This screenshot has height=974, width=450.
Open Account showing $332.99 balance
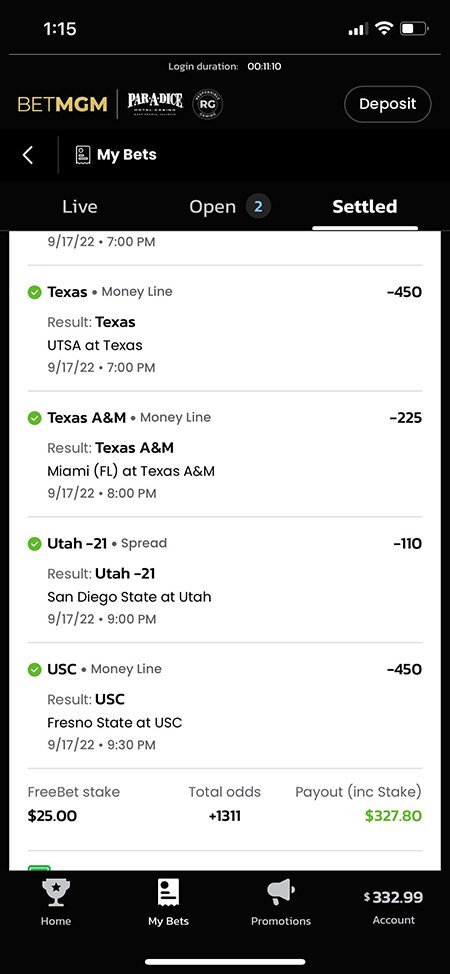click(393, 907)
